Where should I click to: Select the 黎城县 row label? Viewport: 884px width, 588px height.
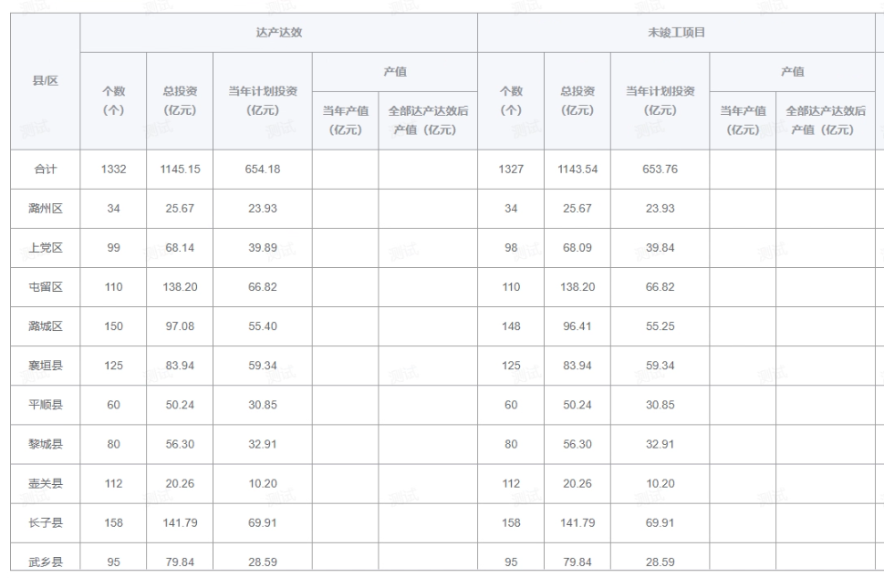[x=45, y=444]
